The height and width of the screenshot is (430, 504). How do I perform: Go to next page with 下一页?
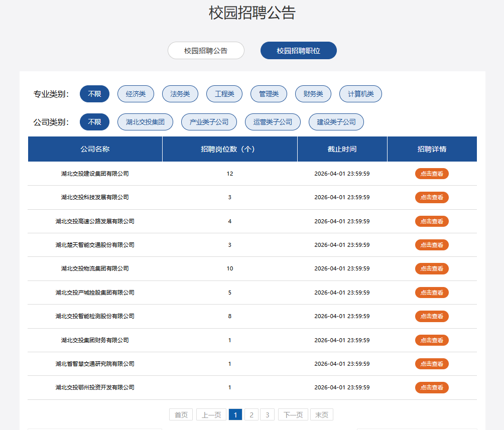tap(293, 414)
